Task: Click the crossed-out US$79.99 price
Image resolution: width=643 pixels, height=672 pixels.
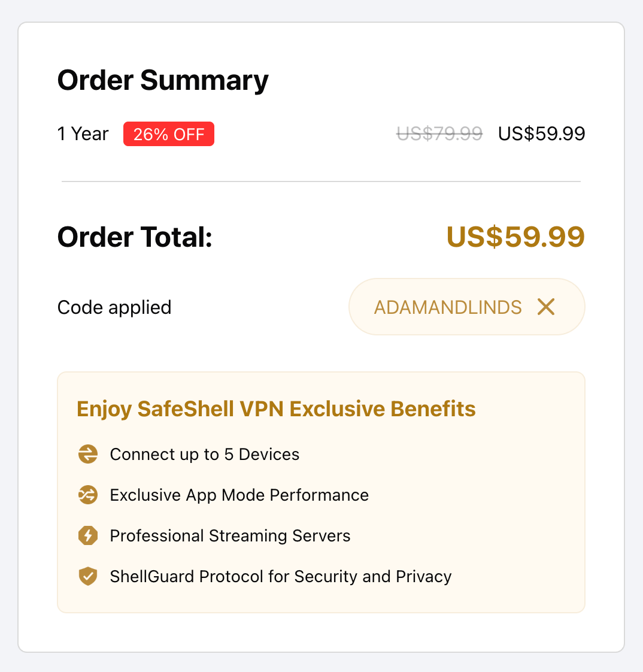Action: pos(439,134)
